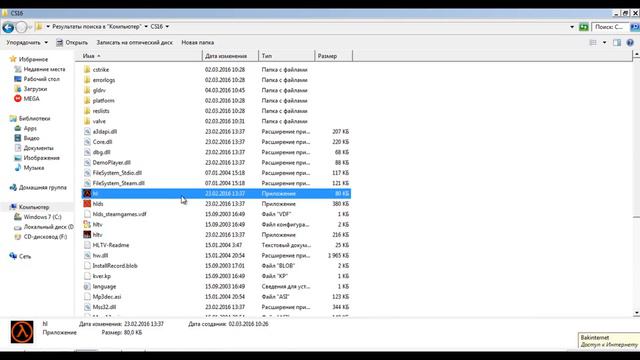The image size is (640, 360).
Task: Click the Help question mark icon
Action: [630, 42]
